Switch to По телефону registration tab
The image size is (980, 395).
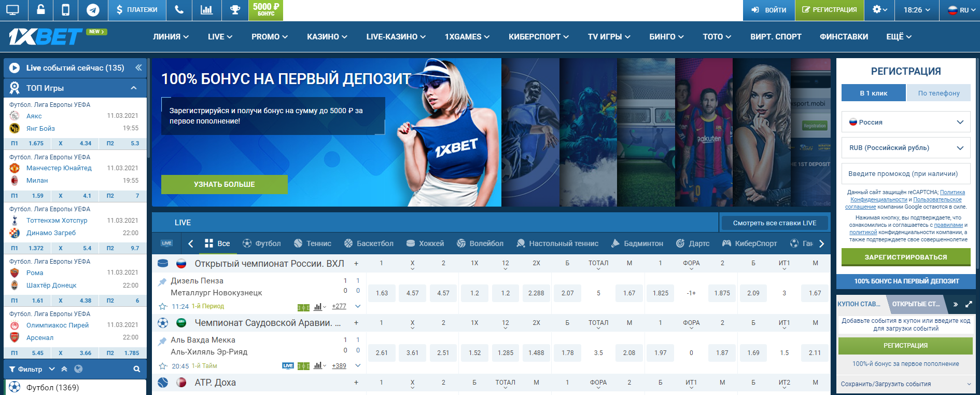pos(939,93)
